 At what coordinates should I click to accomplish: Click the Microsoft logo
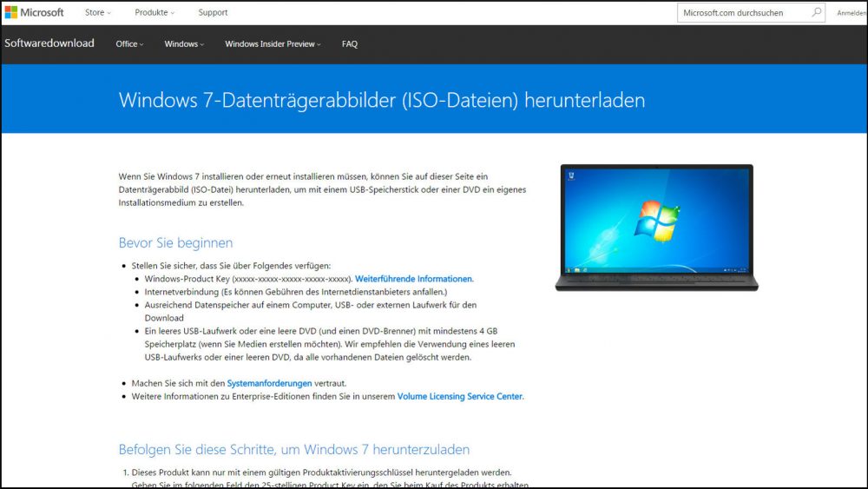(35, 12)
